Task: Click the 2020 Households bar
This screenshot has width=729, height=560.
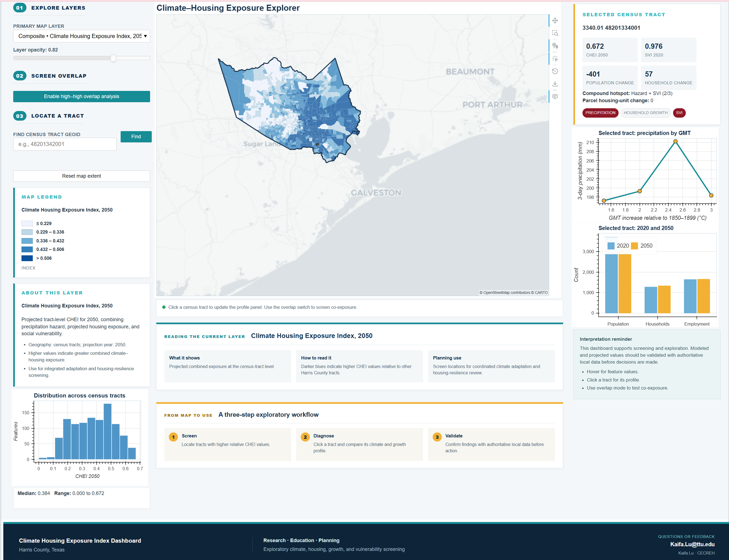Action: pos(651,300)
